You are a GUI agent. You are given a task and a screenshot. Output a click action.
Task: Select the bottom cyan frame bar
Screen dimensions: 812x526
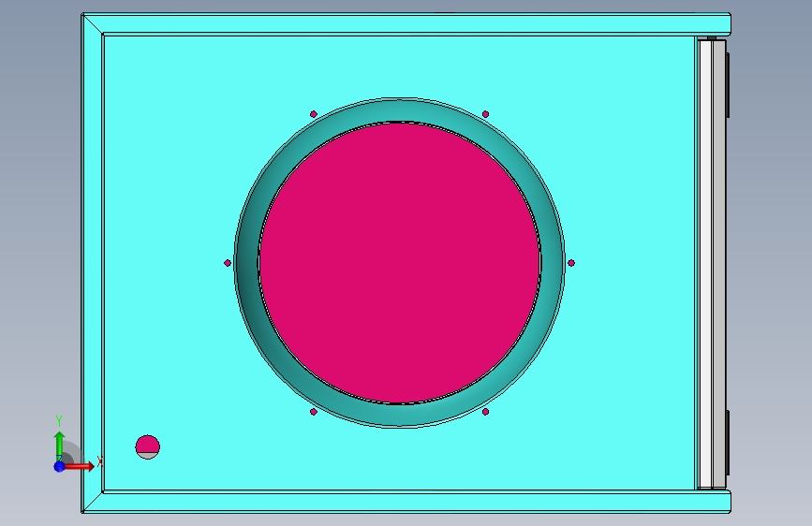[406, 502]
